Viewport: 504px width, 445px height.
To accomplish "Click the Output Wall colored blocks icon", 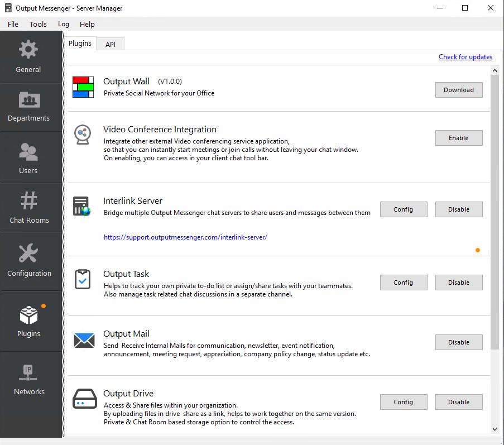I will point(83,87).
